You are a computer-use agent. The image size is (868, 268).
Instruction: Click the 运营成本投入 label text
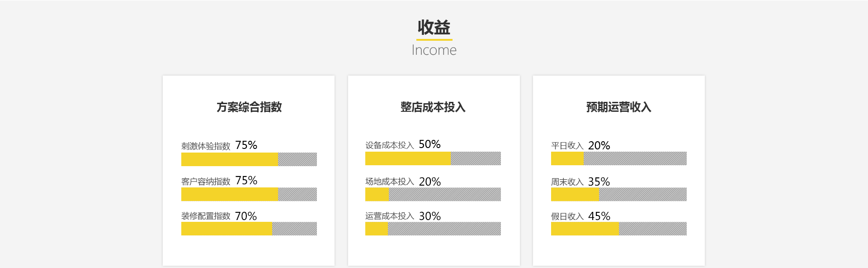click(x=390, y=216)
